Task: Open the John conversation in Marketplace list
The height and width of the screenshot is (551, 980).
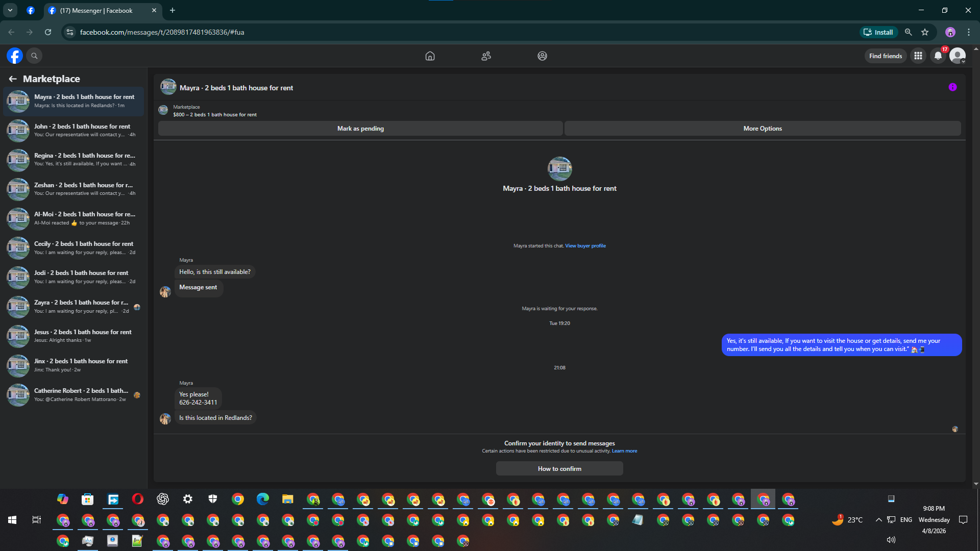Action: [x=74, y=130]
